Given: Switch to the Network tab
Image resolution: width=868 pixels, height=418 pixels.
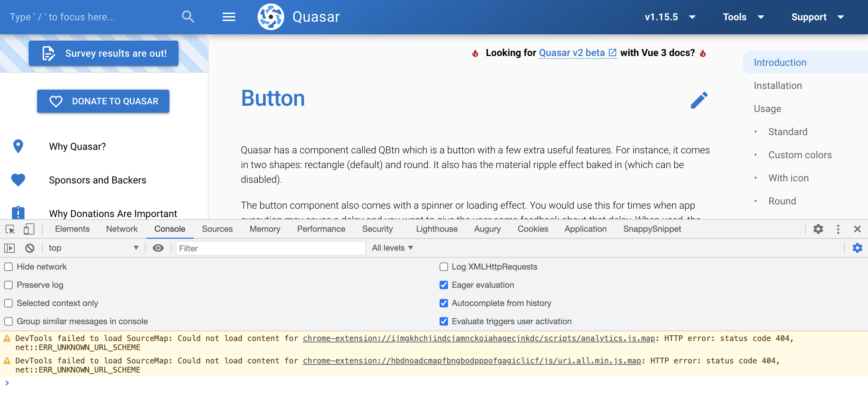Looking at the screenshot, I should point(122,229).
